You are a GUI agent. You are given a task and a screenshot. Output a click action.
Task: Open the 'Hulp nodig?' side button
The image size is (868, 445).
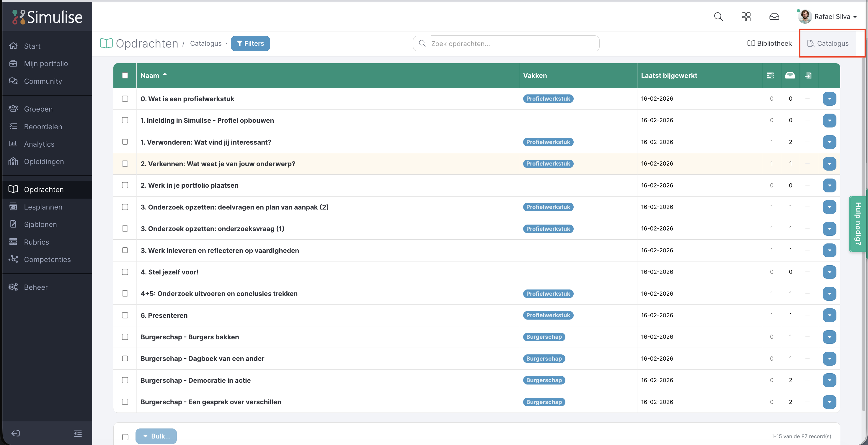858,224
